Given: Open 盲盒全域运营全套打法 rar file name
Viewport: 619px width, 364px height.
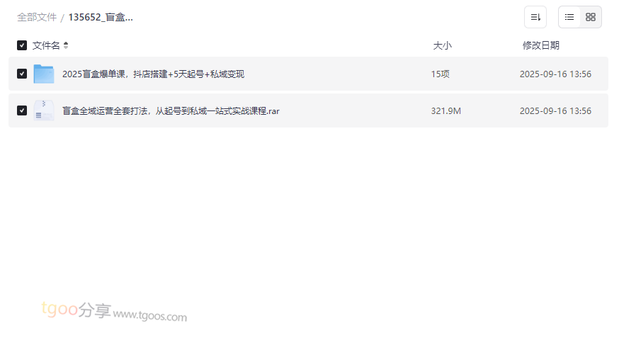Looking at the screenshot, I should point(171,111).
